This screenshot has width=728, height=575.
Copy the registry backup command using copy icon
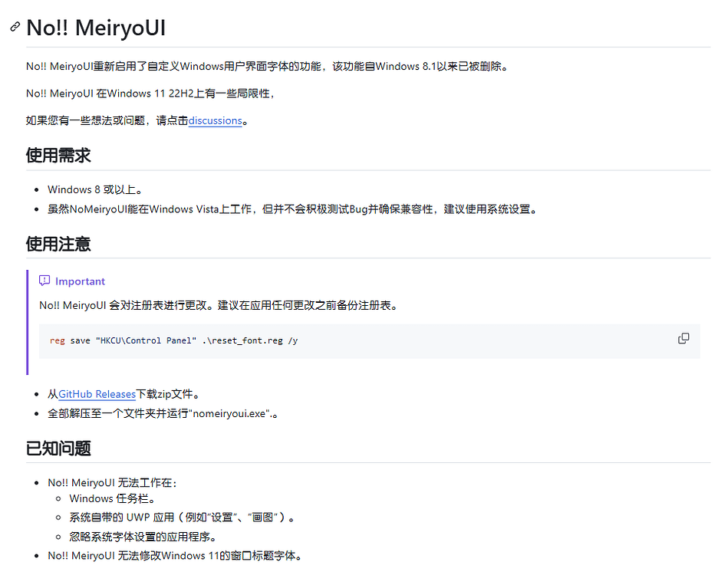[x=683, y=337]
